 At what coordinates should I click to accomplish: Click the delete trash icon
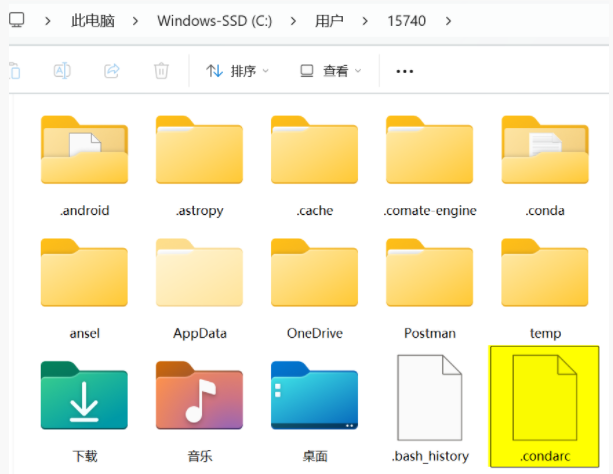coord(161,71)
